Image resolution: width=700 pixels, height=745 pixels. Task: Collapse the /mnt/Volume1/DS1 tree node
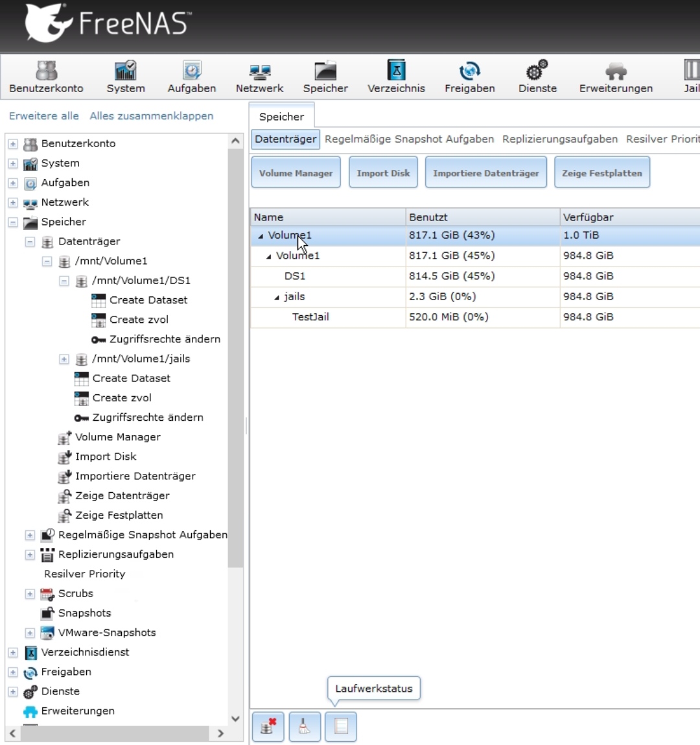(x=64, y=280)
